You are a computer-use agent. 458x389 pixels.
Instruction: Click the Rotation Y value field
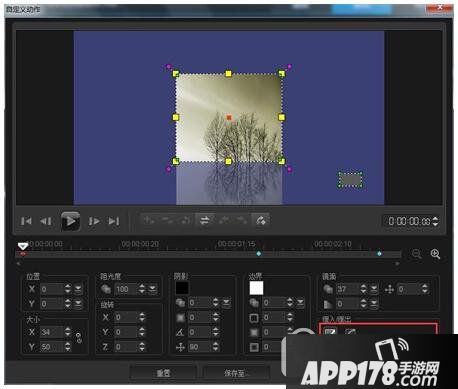[126, 332]
